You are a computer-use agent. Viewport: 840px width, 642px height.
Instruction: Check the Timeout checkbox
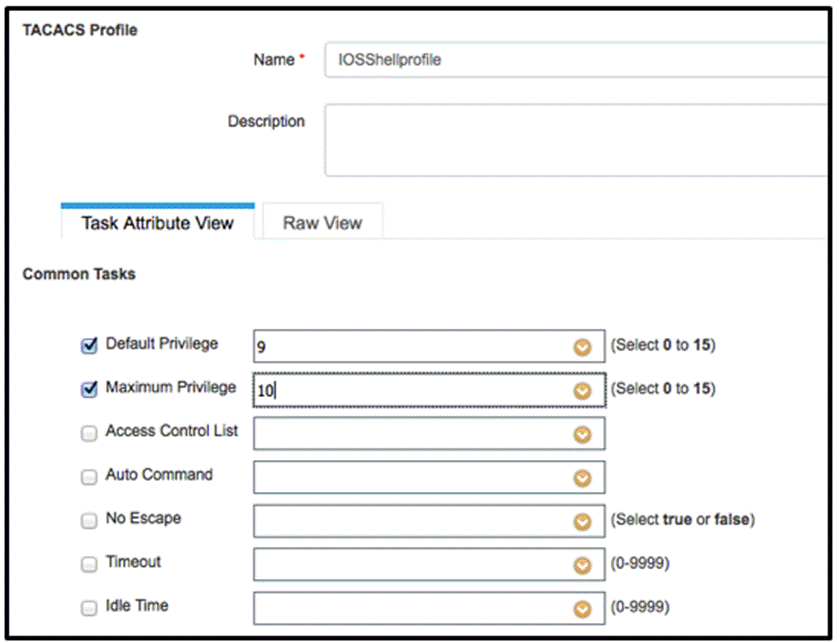(x=88, y=563)
